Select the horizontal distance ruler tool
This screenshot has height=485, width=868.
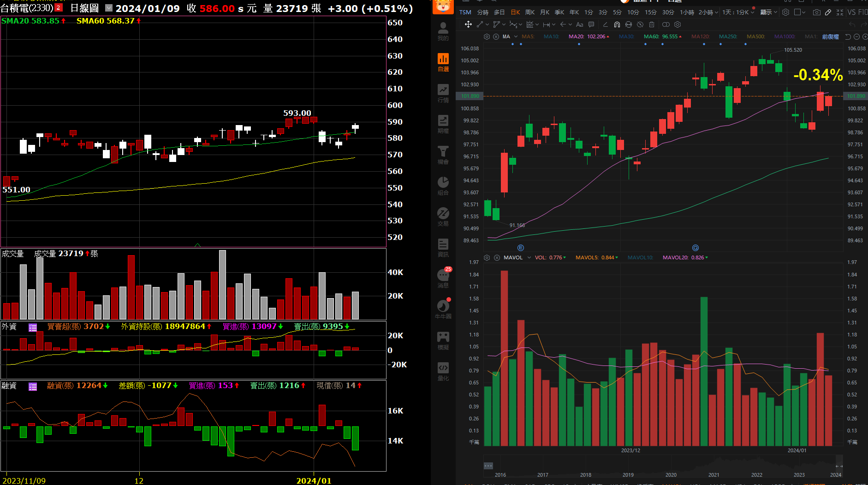tap(546, 24)
